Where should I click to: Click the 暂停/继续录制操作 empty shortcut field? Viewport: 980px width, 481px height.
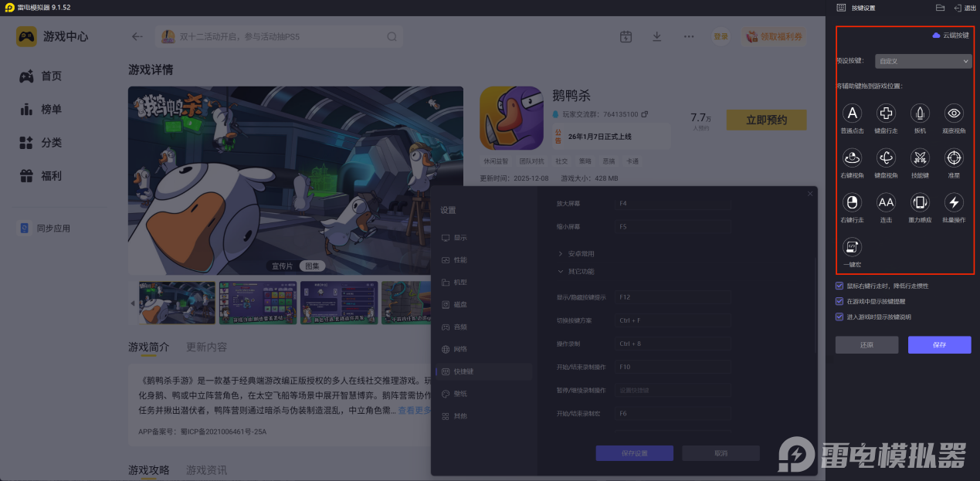pos(673,390)
